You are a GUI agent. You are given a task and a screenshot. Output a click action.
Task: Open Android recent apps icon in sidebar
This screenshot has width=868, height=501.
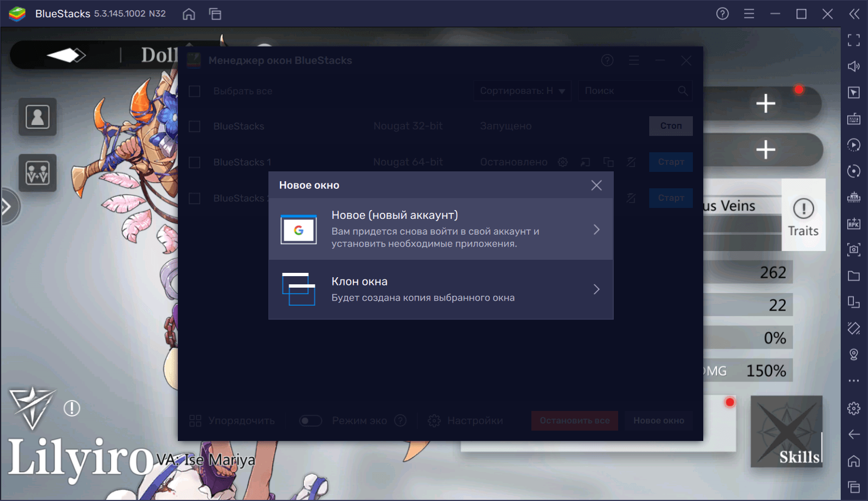point(854,487)
